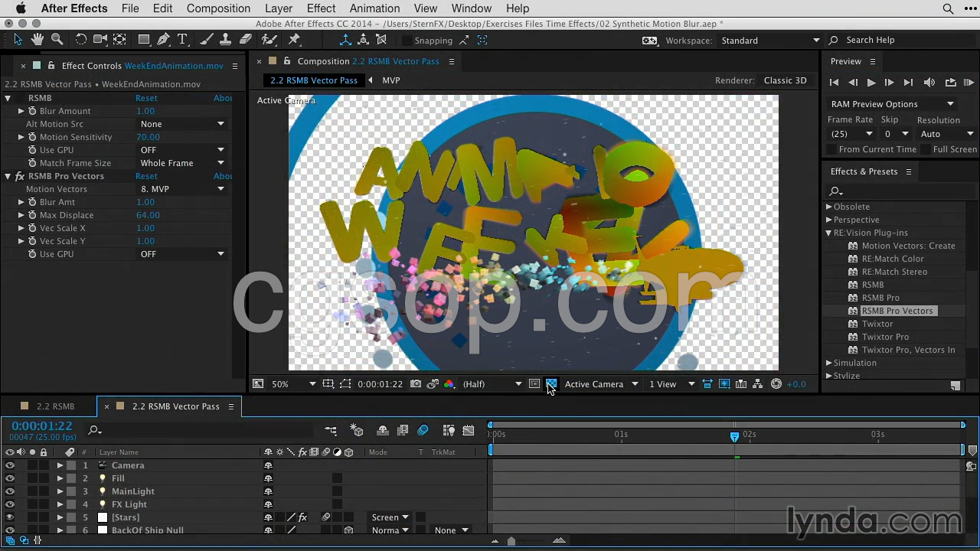
Task: Open the Apple menu
Action: click(21, 8)
